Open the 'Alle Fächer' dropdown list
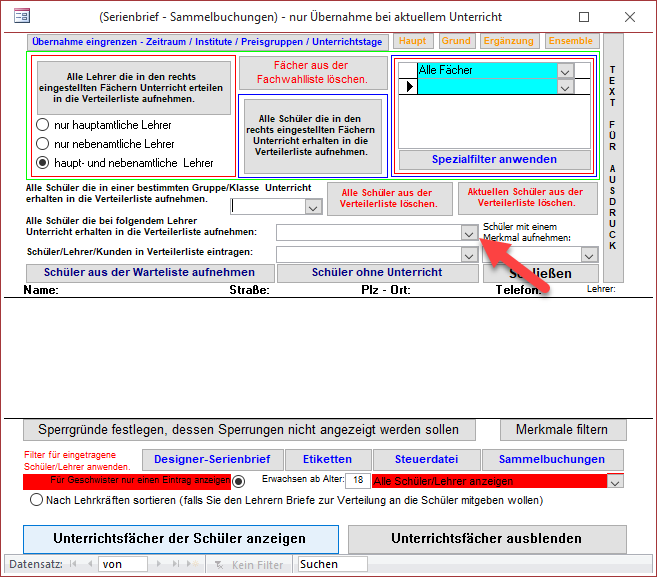The width and height of the screenshot is (657, 577). [x=565, y=71]
